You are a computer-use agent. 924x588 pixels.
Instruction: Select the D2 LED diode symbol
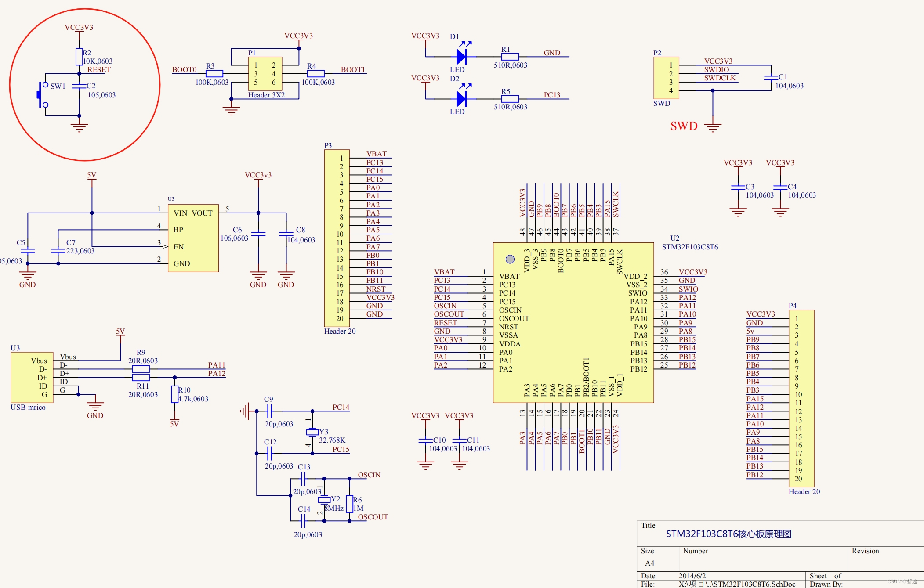click(x=461, y=99)
